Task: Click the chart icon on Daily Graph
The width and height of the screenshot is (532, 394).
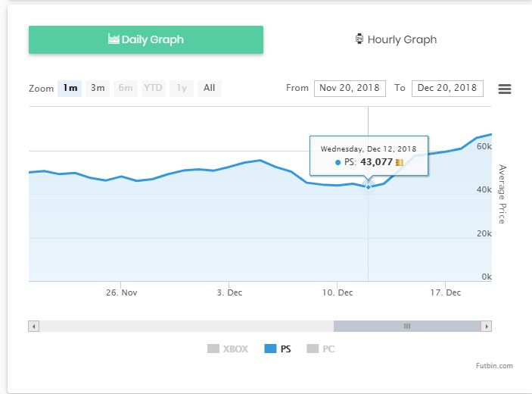Action: click(x=114, y=39)
